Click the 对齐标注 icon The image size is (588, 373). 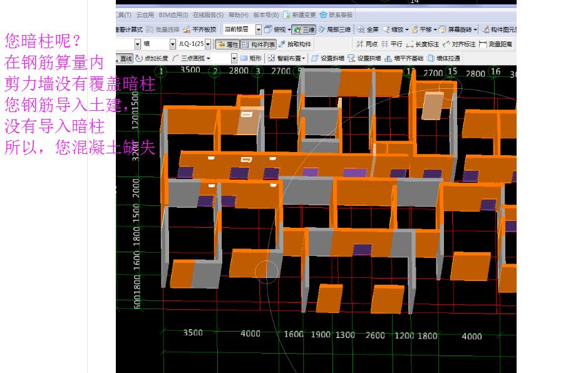[x=446, y=44]
